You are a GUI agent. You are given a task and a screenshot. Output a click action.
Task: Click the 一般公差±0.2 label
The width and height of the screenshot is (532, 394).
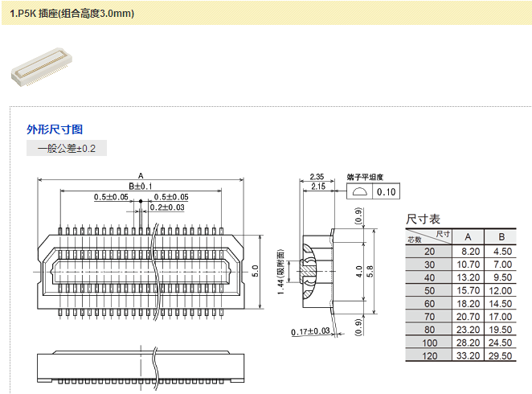[x=67, y=149]
